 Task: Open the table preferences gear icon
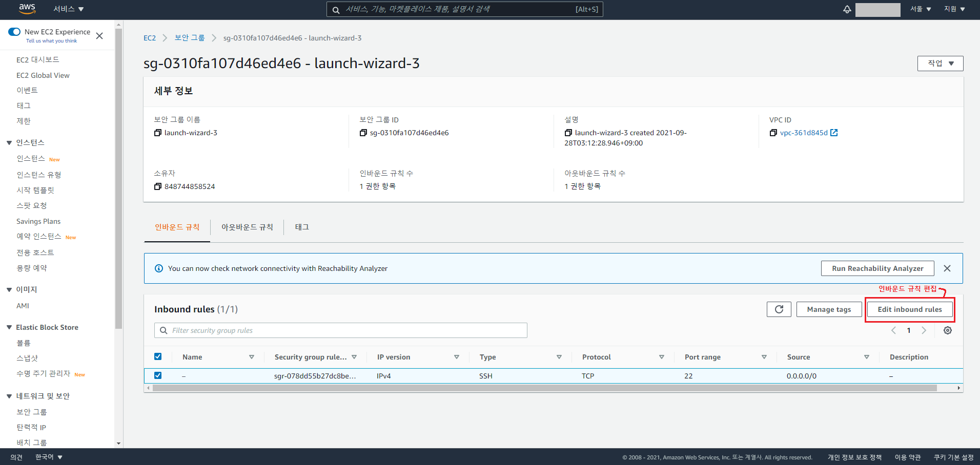(x=948, y=330)
